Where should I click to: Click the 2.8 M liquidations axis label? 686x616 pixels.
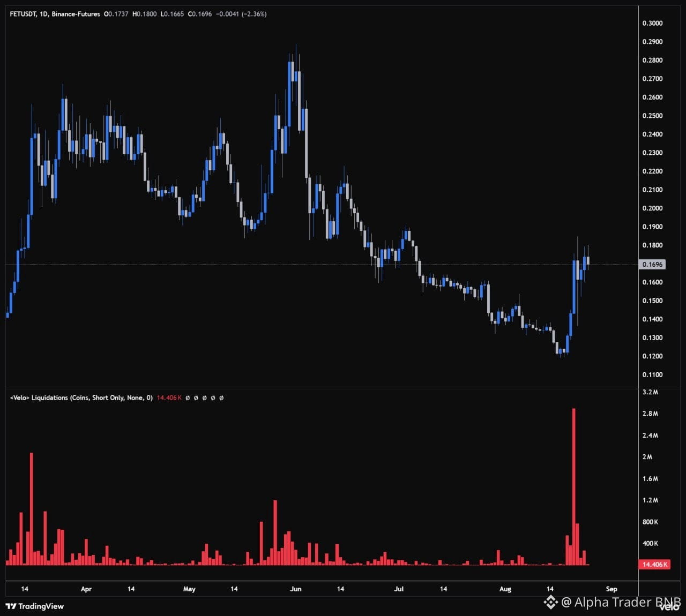[x=650, y=414]
